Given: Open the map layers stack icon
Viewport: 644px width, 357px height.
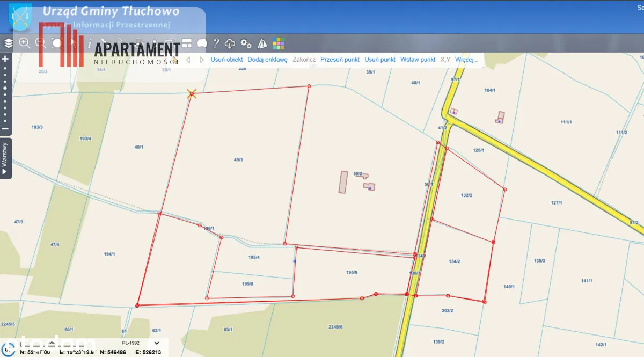Looking at the screenshot, I should (9, 43).
